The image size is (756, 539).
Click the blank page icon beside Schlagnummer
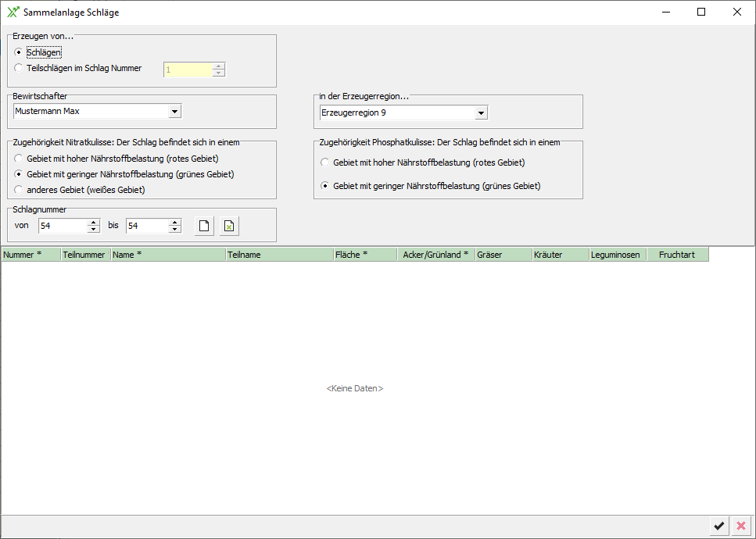204,226
